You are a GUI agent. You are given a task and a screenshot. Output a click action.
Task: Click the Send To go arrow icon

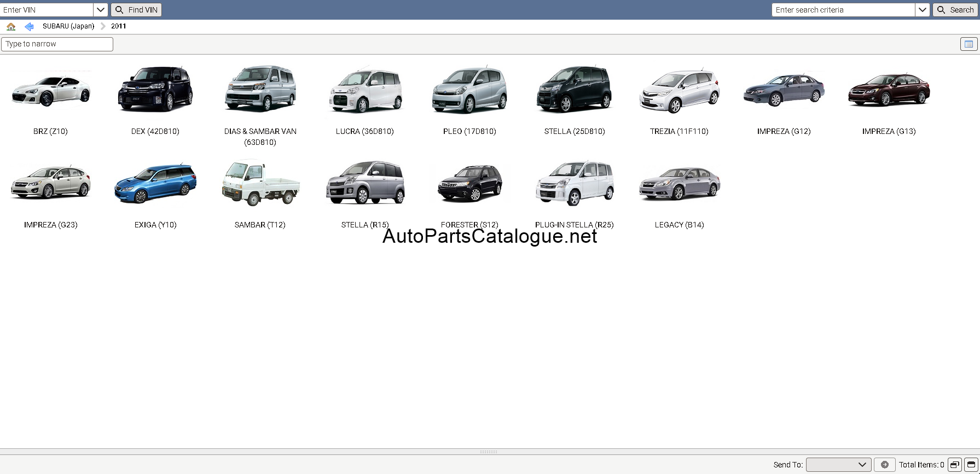(x=884, y=465)
